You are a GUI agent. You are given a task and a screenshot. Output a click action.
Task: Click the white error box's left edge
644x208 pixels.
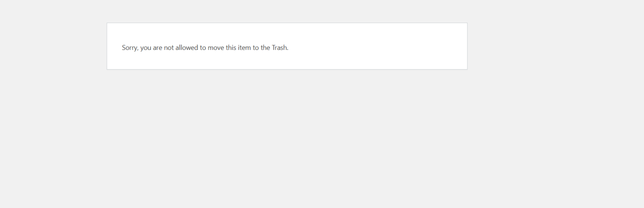pyautogui.click(x=107, y=46)
